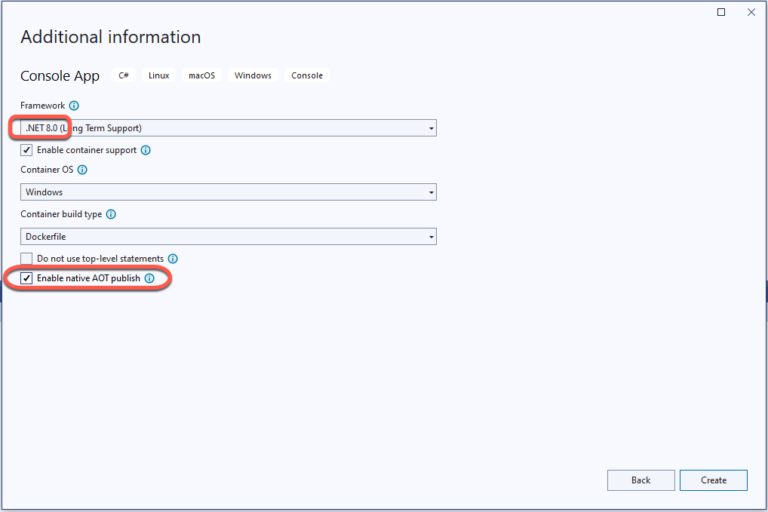The image size is (768, 512).
Task: Show info for Enable native AOT publish
Action: 150,278
